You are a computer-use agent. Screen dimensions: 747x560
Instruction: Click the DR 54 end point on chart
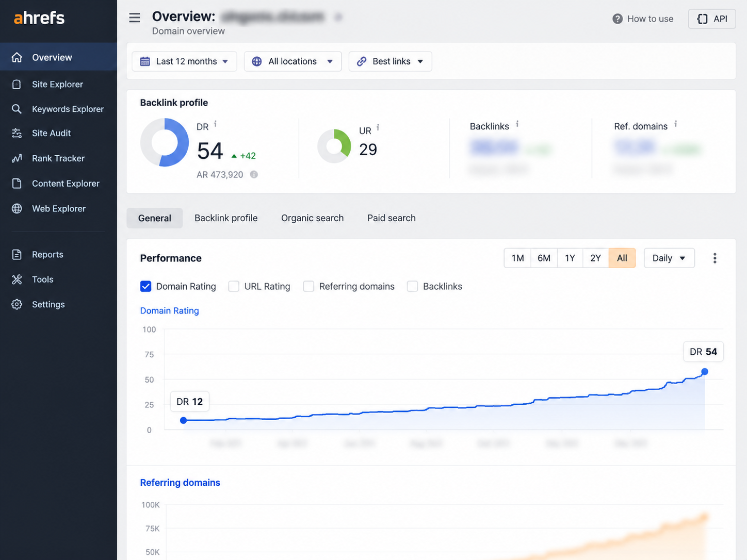[705, 372]
